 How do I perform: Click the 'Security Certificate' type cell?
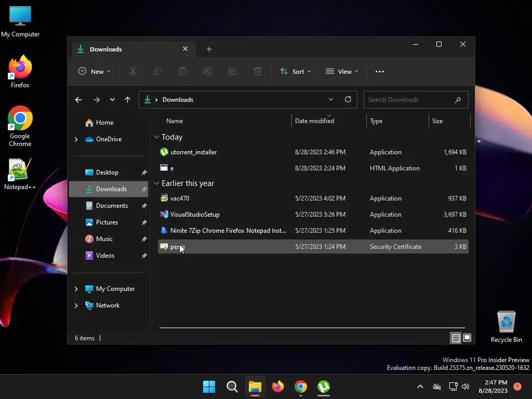(395, 247)
